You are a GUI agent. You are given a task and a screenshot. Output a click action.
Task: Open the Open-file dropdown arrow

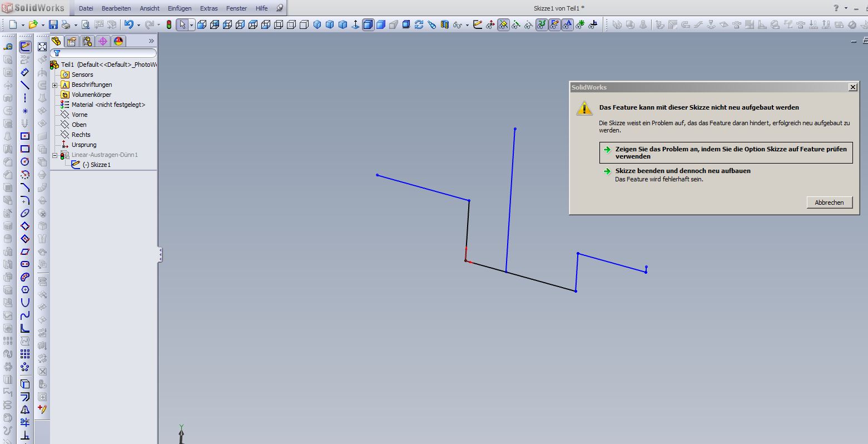[42, 25]
